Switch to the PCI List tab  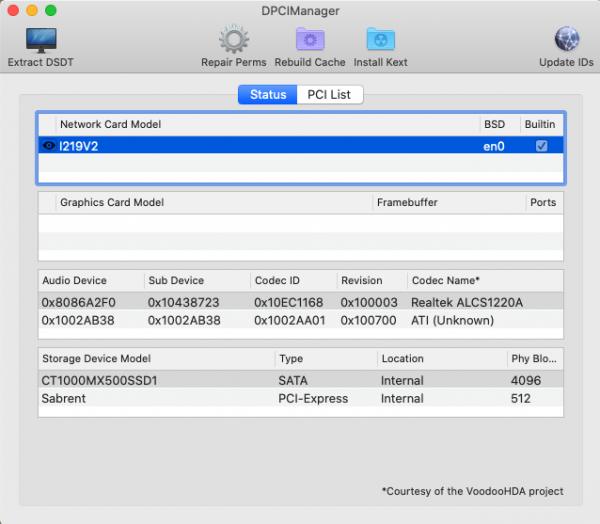point(330,95)
